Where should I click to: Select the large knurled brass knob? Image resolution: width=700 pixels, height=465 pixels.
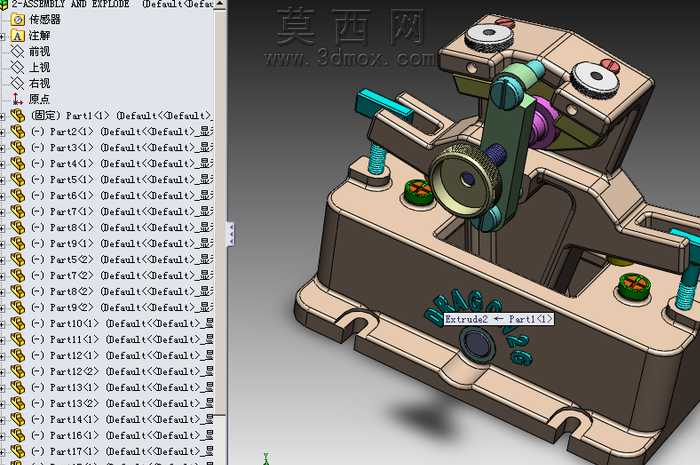465,180
